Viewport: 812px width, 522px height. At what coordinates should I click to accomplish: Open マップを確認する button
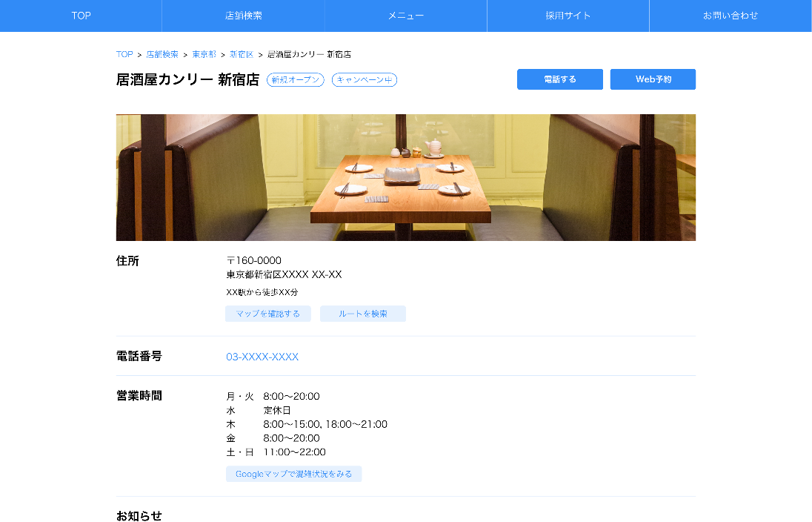pos(268,314)
